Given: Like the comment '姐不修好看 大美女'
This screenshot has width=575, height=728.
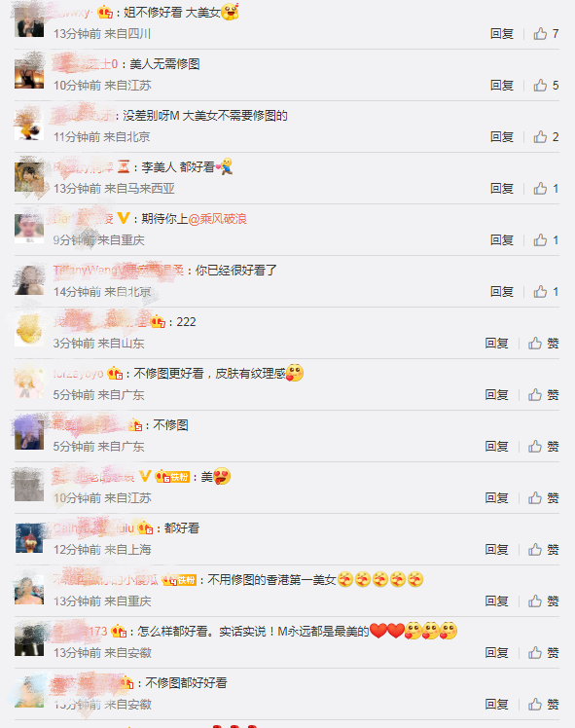Looking at the screenshot, I should coord(540,33).
